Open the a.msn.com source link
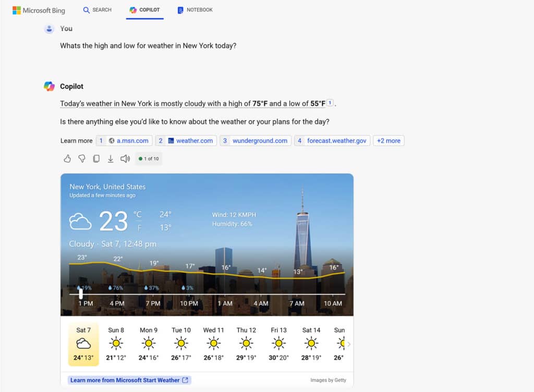The width and height of the screenshot is (534, 392). (124, 141)
